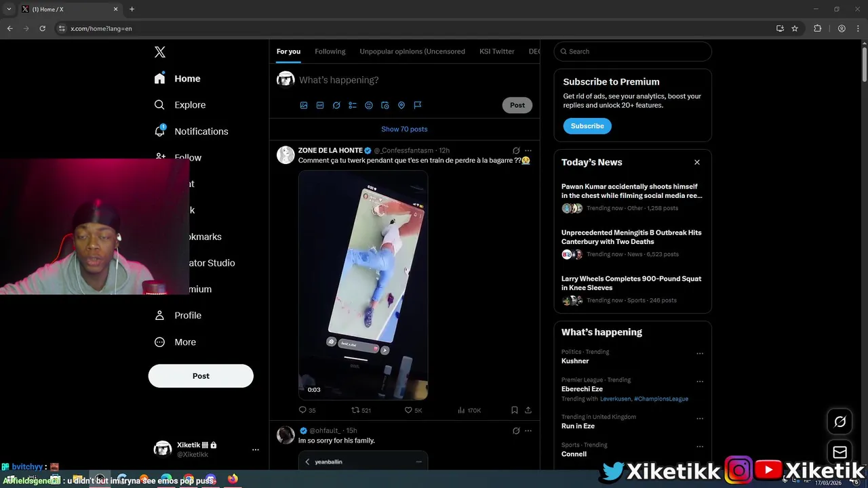868x488 pixels.
Task: Click the Subscribe button
Action: click(x=587, y=126)
